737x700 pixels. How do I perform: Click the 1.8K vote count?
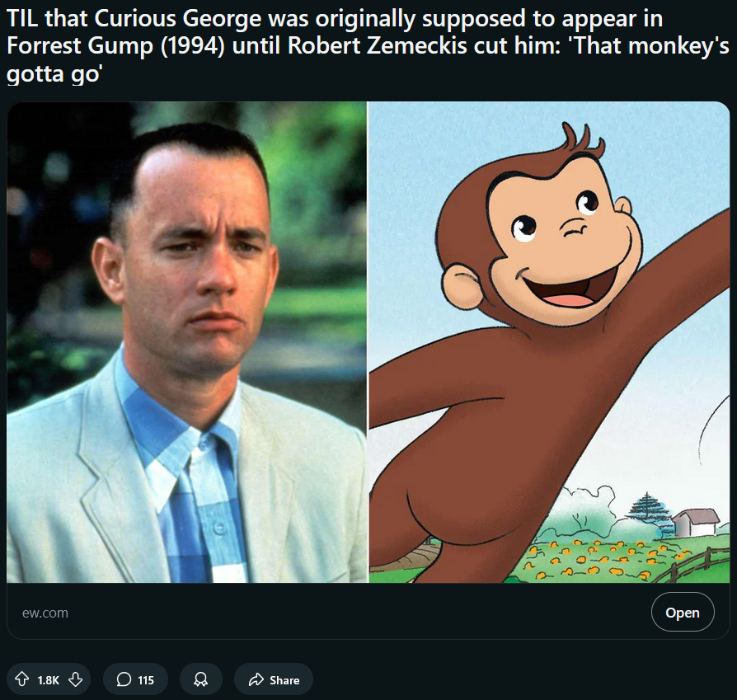(49, 679)
